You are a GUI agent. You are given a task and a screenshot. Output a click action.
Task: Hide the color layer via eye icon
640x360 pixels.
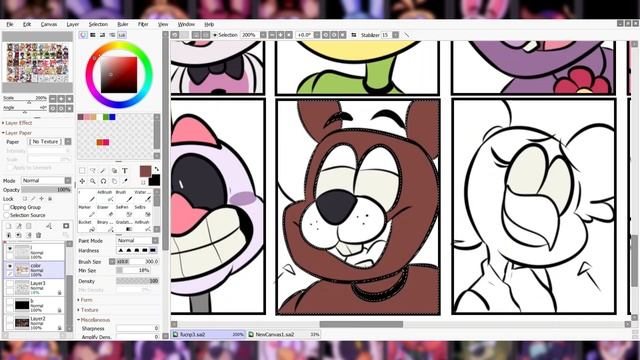tap(10, 266)
